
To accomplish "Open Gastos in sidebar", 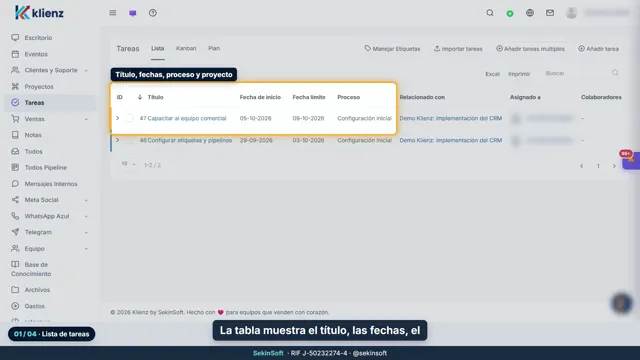I will [x=34, y=306].
